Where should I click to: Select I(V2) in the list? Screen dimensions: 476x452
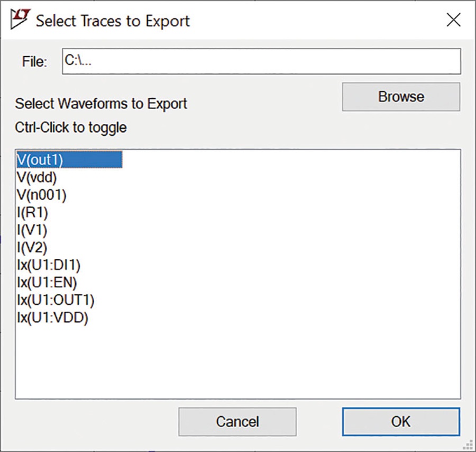click(x=32, y=248)
